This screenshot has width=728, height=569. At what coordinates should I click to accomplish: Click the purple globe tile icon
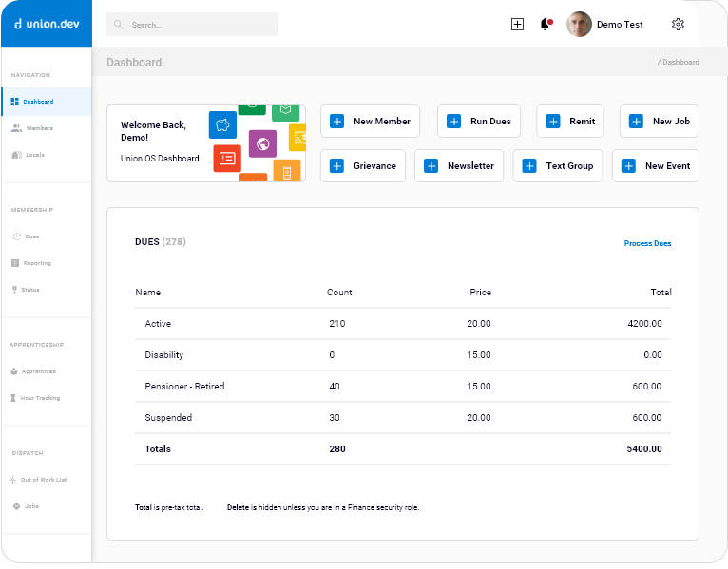click(262, 143)
